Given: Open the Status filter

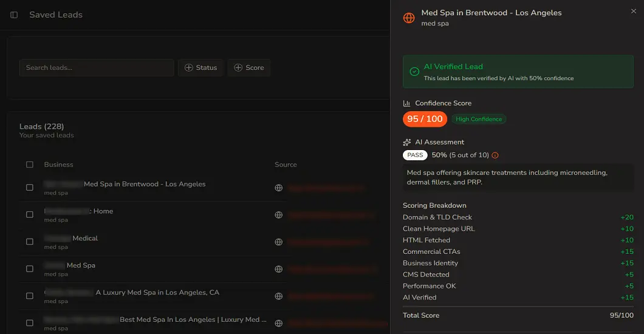Looking at the screenshot, I should pos(200,67).
